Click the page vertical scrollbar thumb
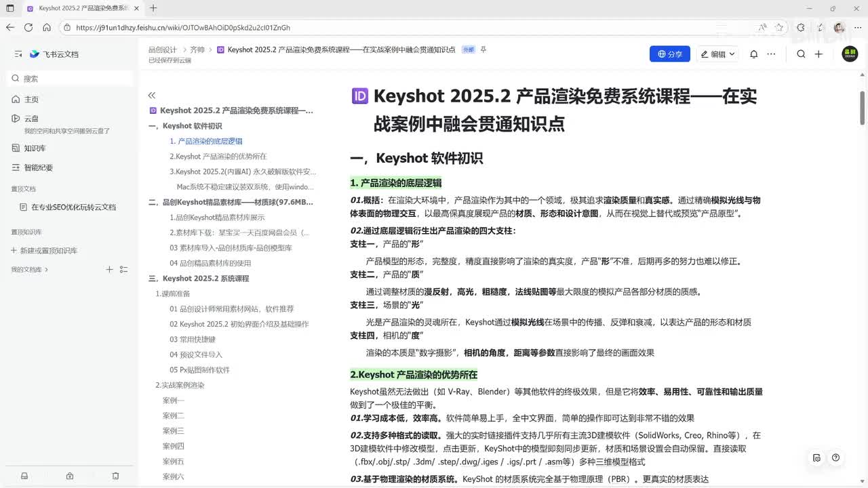The height and width of the screenshot is (488, 868). 863,107
